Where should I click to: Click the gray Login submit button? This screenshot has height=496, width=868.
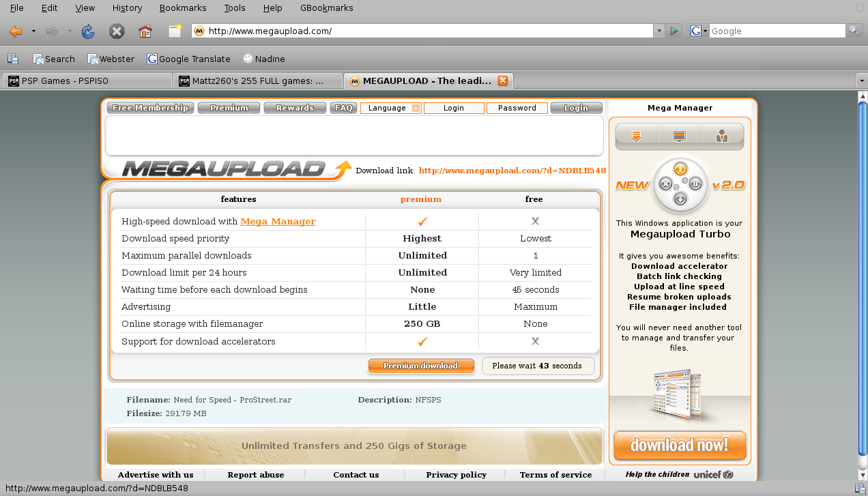(576, 108)
